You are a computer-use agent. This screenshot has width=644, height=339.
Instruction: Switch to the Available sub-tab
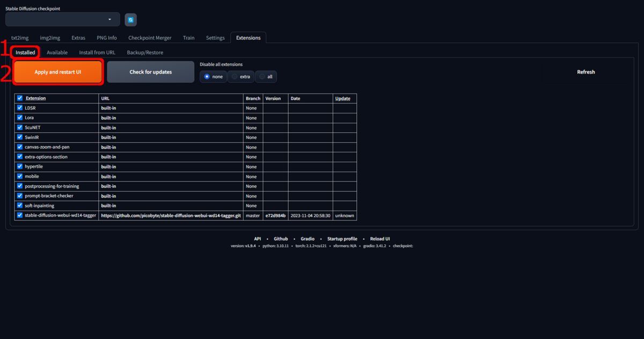coord(57,53)
